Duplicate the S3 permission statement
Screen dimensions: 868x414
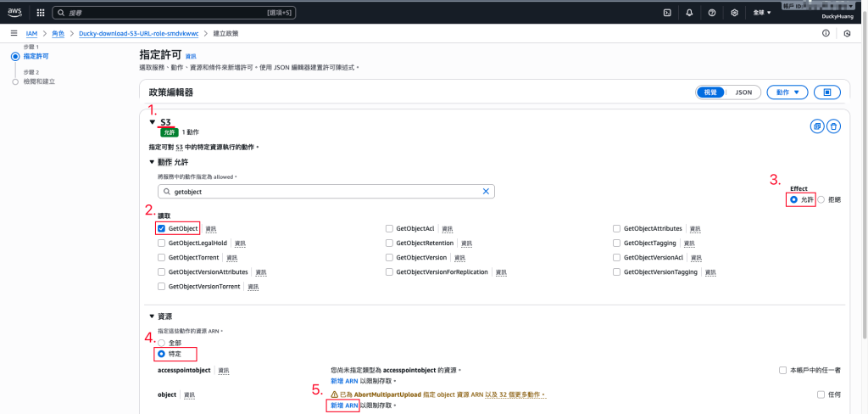tap(816, 126)
